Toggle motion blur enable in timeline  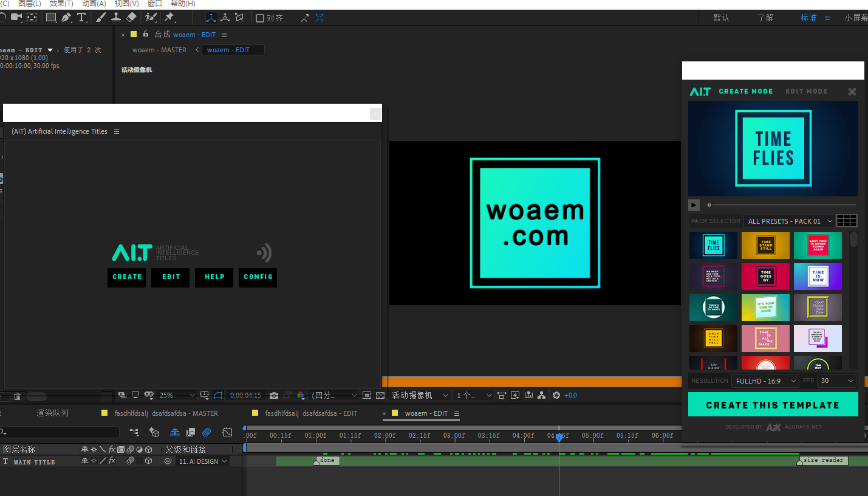tap(207, 432)
